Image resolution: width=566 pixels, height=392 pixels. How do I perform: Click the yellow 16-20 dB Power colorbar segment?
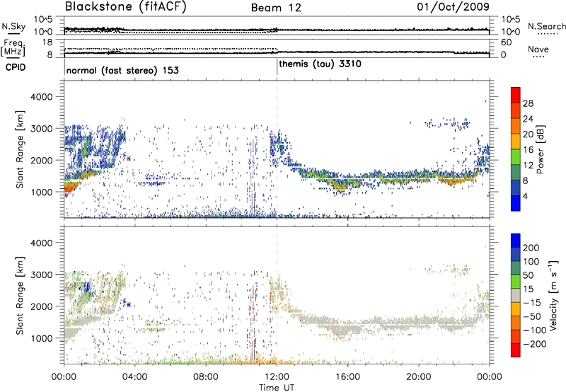coord(516,142)
